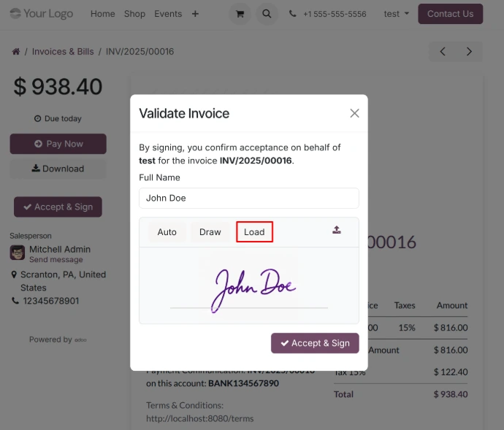Open the search magnifier icon
The width and height of the screenshot is (504, 430).
click(x=267, y=14)
